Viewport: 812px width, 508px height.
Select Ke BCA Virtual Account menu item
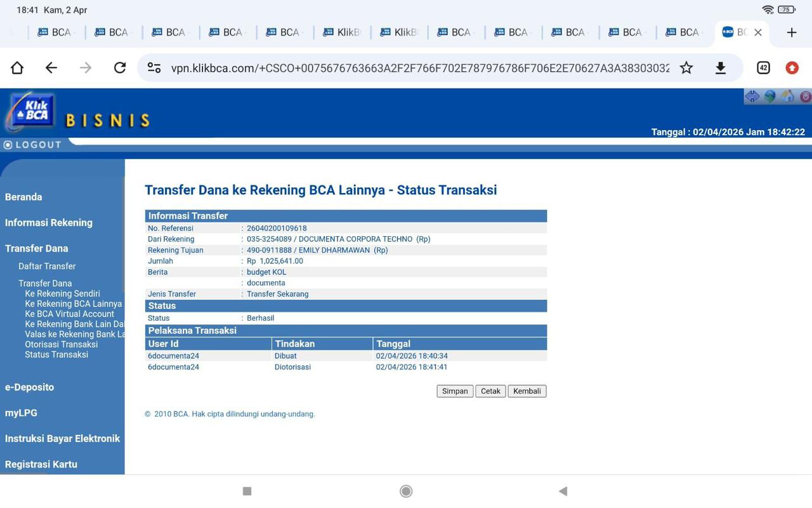[69, 314]
